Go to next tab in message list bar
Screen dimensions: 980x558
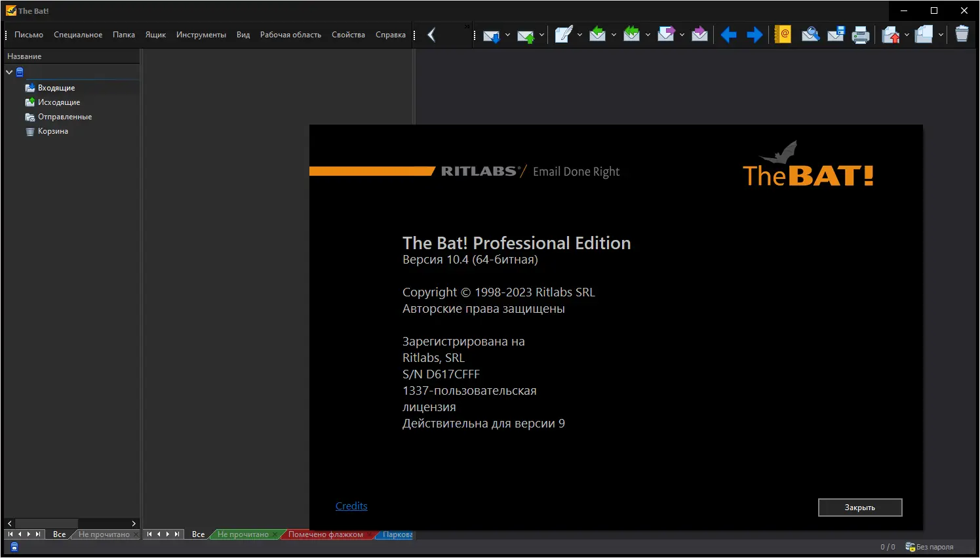pyautogui.click(x=168, y=534)
